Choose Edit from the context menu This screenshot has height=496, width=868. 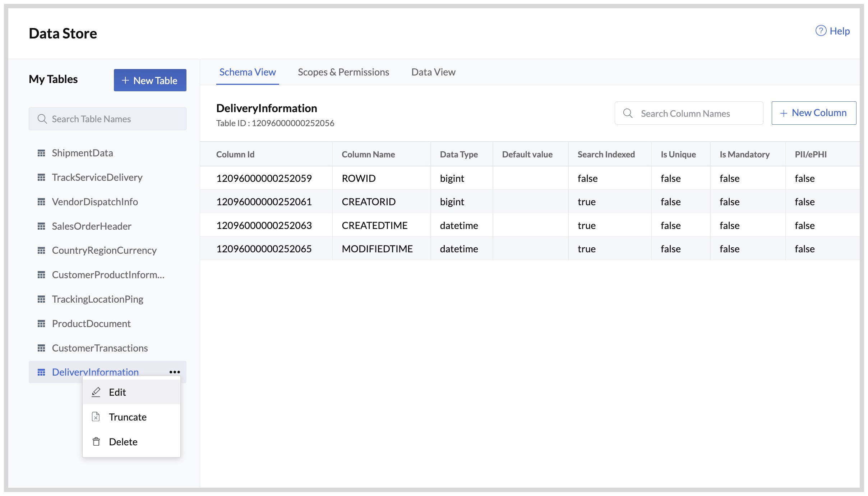(x=118, y=392)
